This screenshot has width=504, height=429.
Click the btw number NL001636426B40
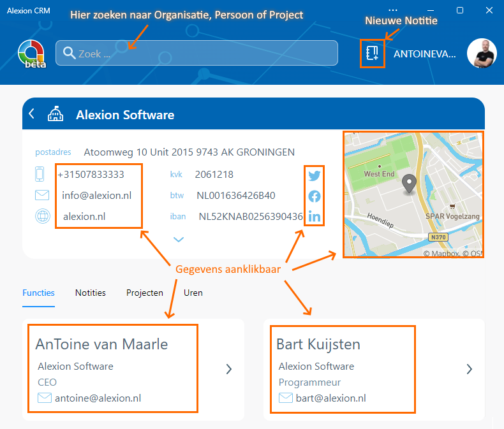(236, 196)
